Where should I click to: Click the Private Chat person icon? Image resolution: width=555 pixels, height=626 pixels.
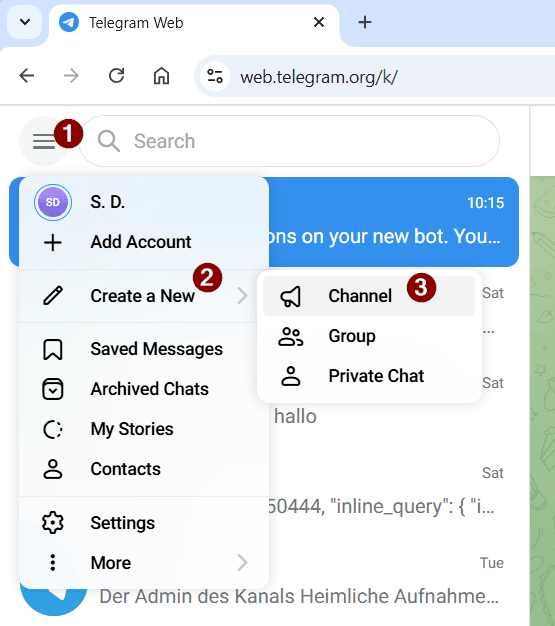point(291,376)
